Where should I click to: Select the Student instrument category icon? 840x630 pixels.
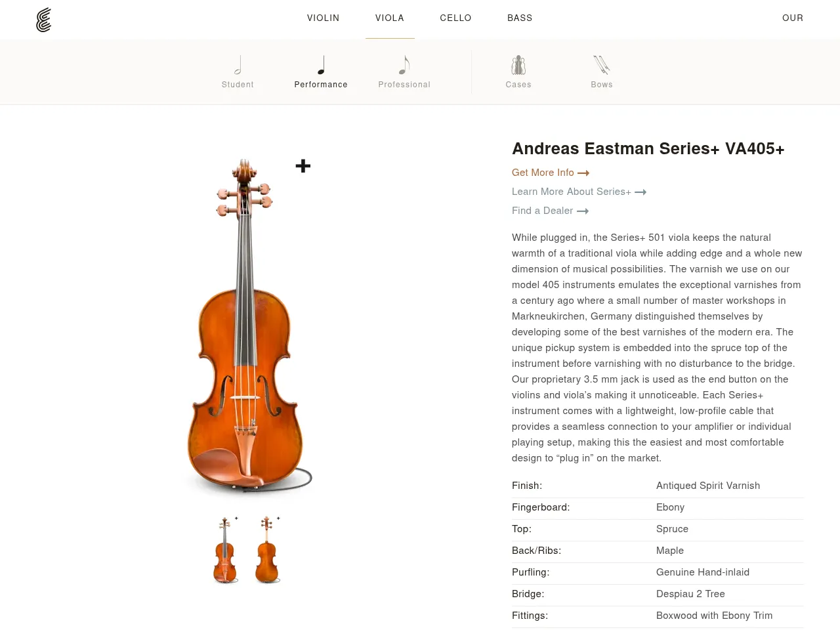(238, 66)
